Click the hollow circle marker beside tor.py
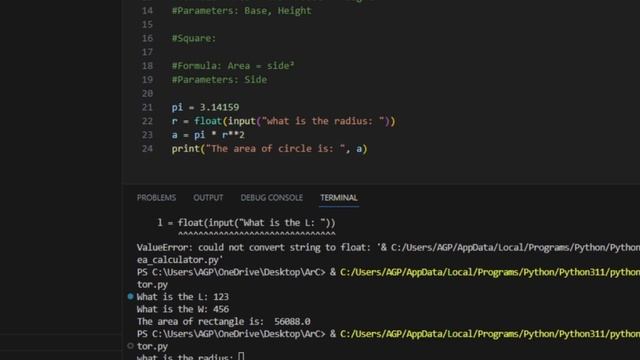The image size is (640, 360). click(130, 346)
